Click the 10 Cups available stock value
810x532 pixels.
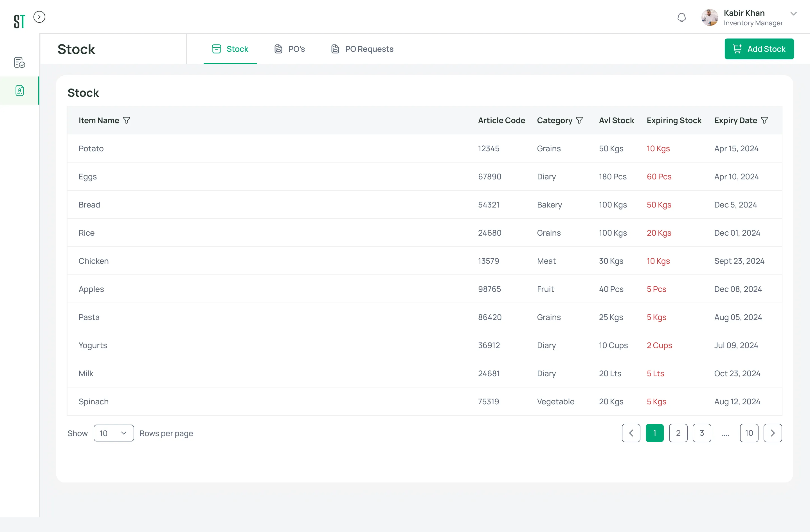tap(613, 345)
